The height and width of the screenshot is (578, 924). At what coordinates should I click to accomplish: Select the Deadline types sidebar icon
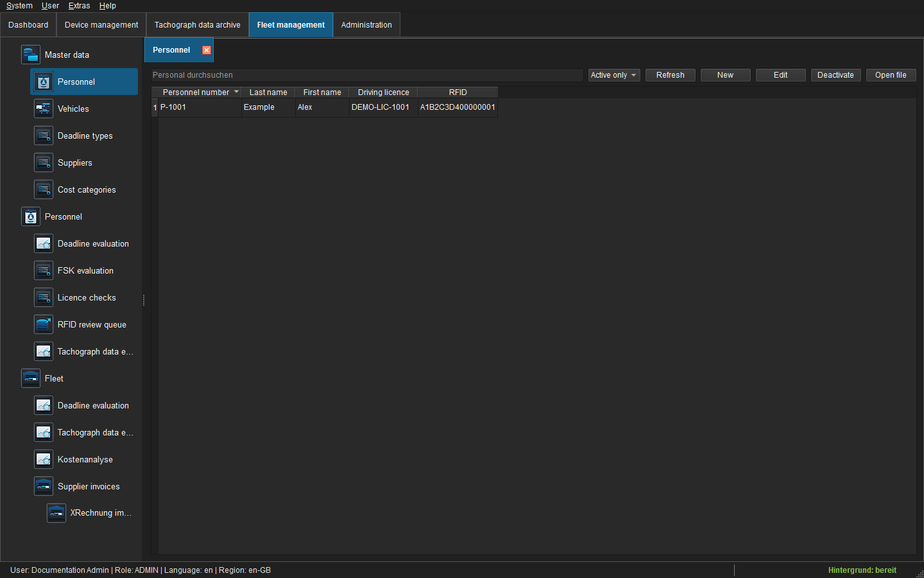point(44,136)
